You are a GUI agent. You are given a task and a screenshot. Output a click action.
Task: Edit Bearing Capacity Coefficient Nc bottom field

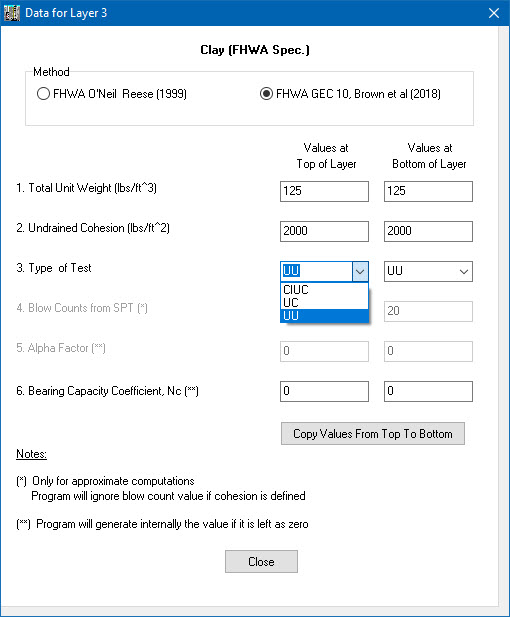(x=428, y=391)
